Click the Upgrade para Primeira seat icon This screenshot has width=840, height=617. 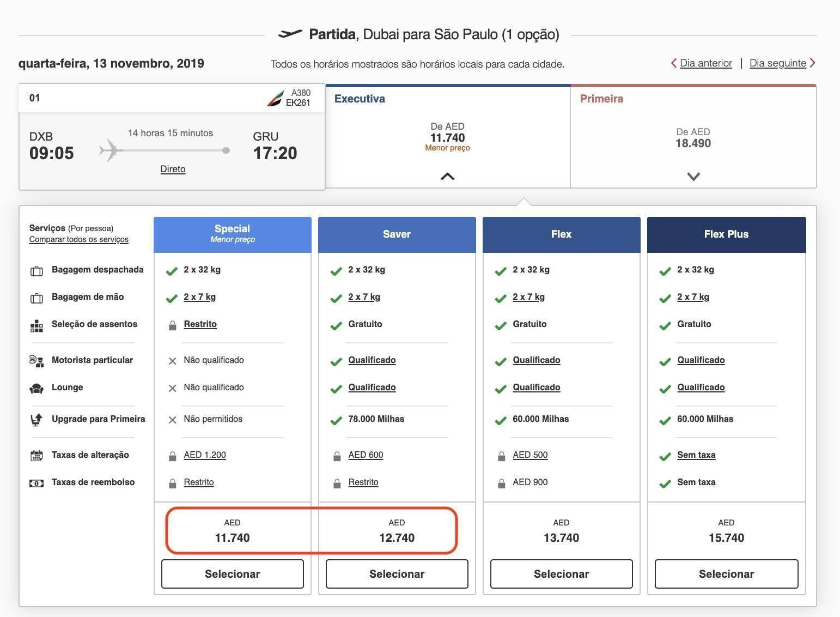point(36,420)
